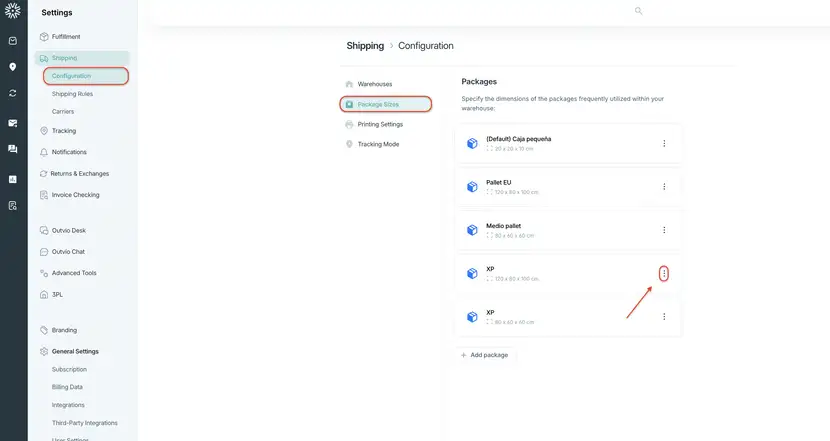This screenshot has height=441, width=830.
Task: Open options menu for Caja pequeña package
Action: click(x=664, y=143)
